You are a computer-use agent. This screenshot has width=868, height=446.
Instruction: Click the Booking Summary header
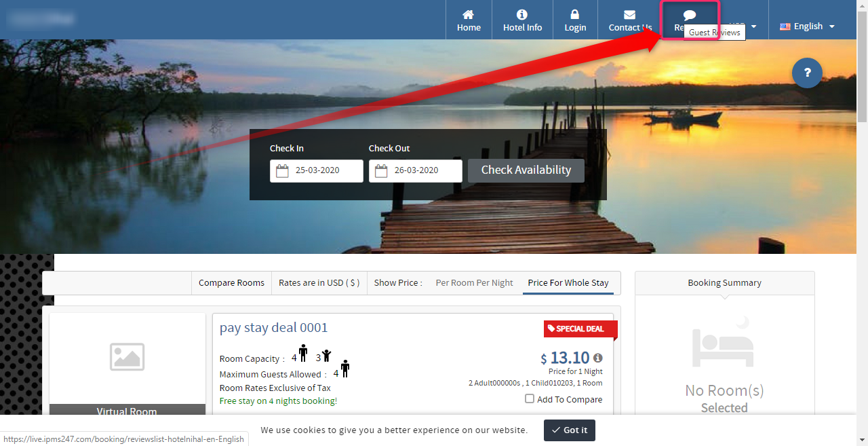(x=724, y=283)
